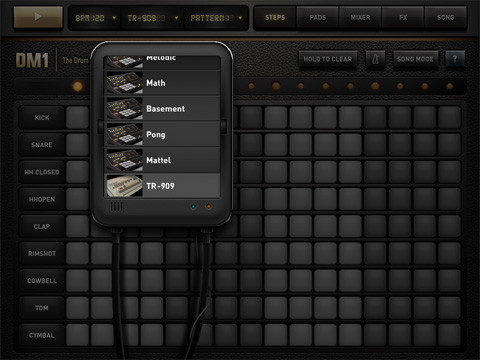Open help with the question mark button
This screenshot has height=360, width=480.
pos(455,59)
